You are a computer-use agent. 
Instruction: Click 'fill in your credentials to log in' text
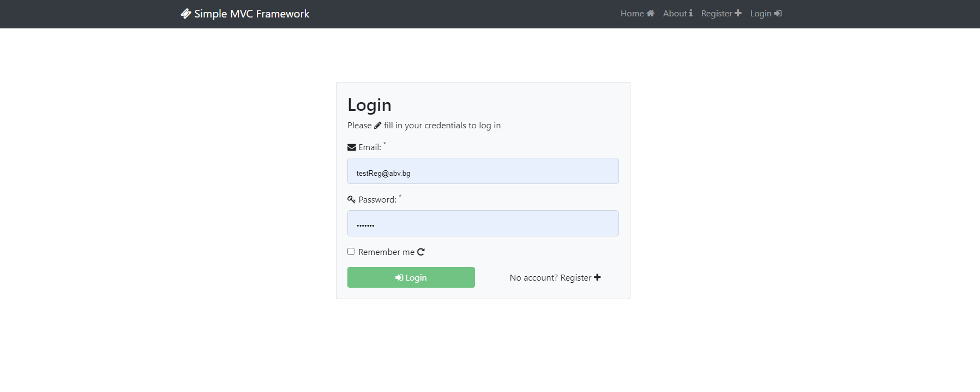point(442,126)
